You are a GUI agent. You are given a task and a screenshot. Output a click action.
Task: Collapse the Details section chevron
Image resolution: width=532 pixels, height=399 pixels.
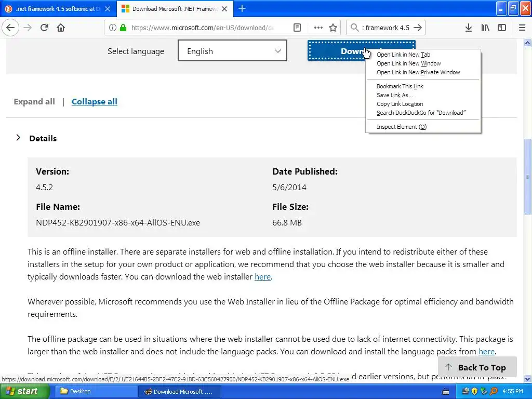18,138
